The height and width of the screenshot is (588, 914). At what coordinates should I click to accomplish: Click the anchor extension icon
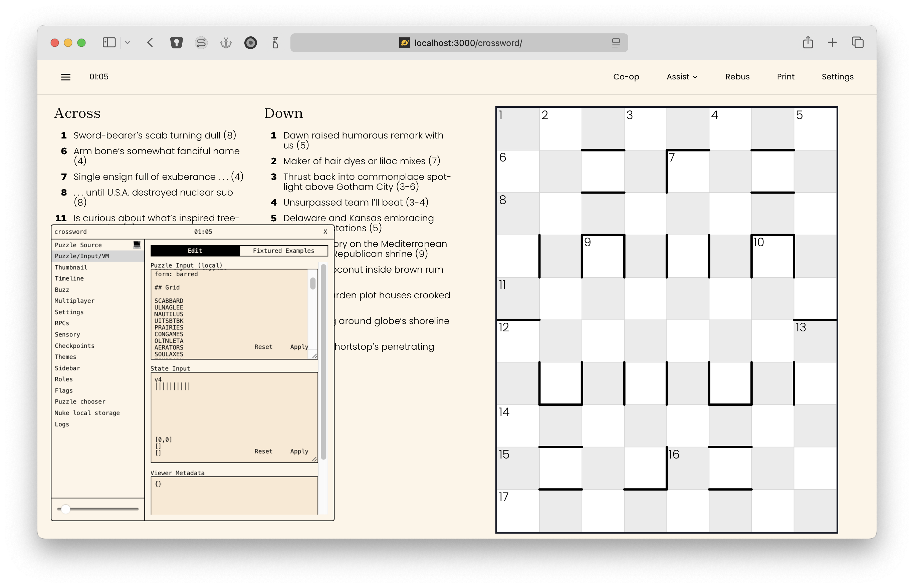click(x=226, y=42)
